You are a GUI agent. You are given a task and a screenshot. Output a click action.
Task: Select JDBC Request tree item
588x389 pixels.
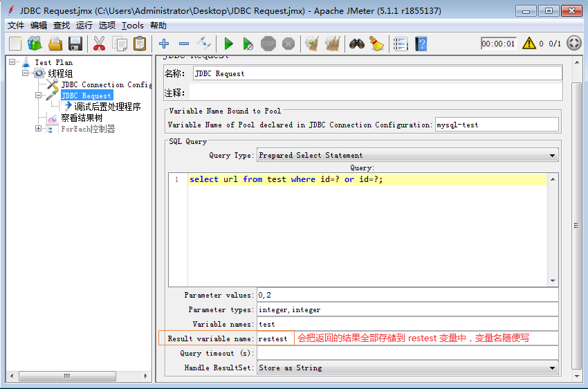pos(86,96)
